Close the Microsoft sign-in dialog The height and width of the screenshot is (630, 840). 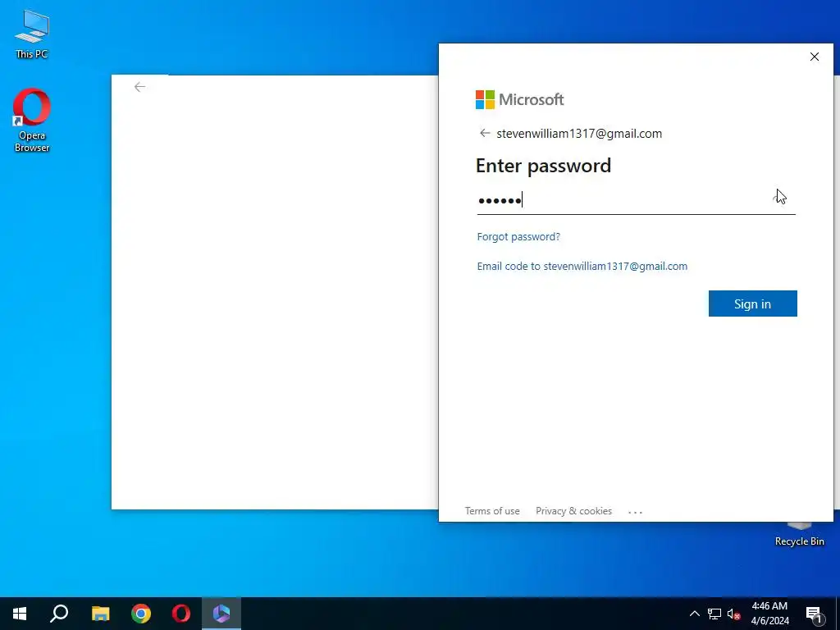point(815,57)
